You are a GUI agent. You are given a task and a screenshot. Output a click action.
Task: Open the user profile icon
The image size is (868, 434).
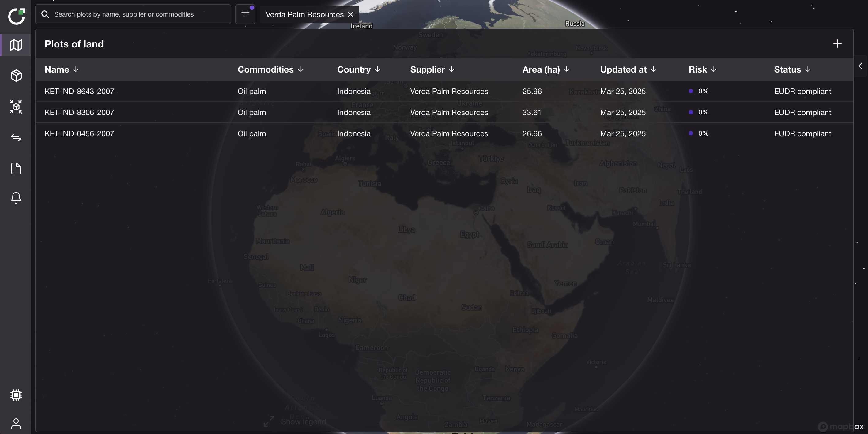click(16, 424)
